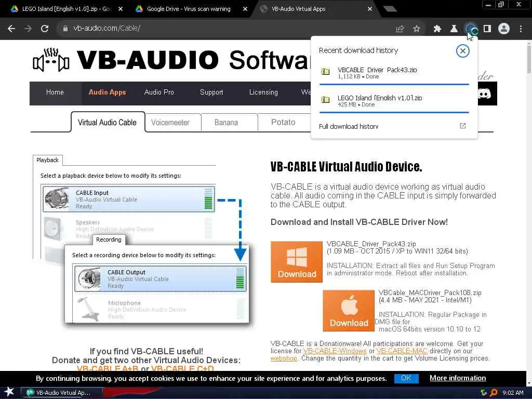The image size is (532, 399).
Task: Open the Chrome three-dot menu
Action: [521, 29]
